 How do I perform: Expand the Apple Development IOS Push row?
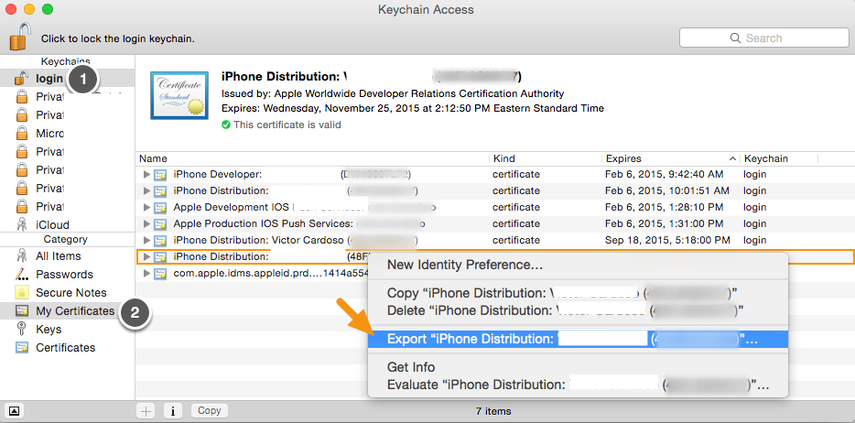[146, 207]
